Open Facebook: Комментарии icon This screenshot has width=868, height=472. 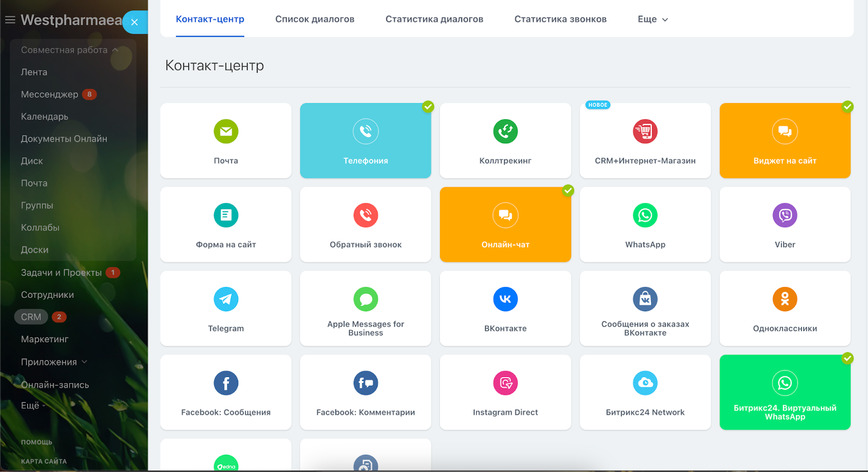(x=366, y=383)
